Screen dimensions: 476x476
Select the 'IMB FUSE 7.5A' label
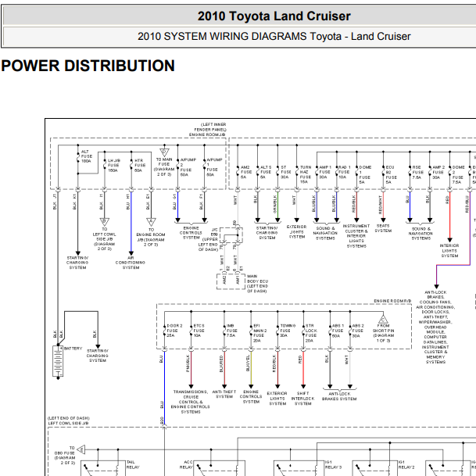coord(232,331)
